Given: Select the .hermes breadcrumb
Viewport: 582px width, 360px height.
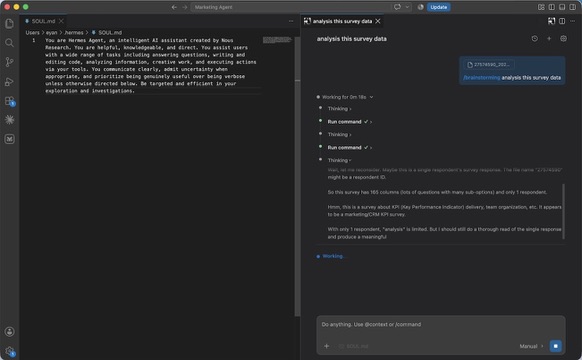Looking at the screenshot, I should pos(74,33).
